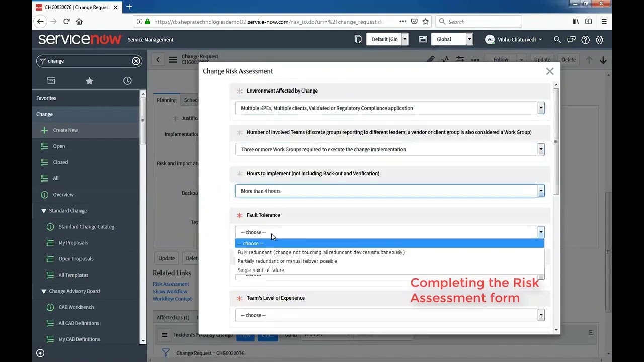The image size is (644, 362).
Task: Click the update set icon in banner
Action: [358, 39]
